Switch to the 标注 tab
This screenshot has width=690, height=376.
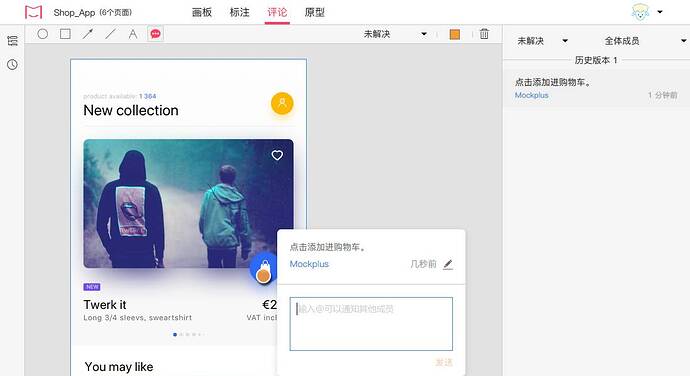click(x=239, y=12)
